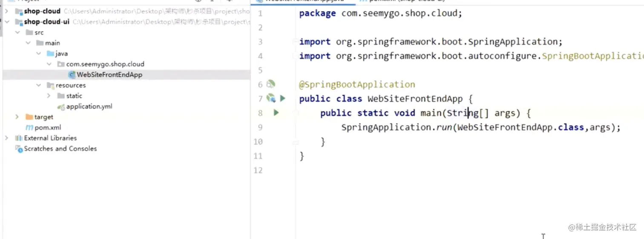This screenshot has height=239, width=644.
Task: Click 'com.seemygo.shop.cloud;' on line 1
Action: pos(402,13)
